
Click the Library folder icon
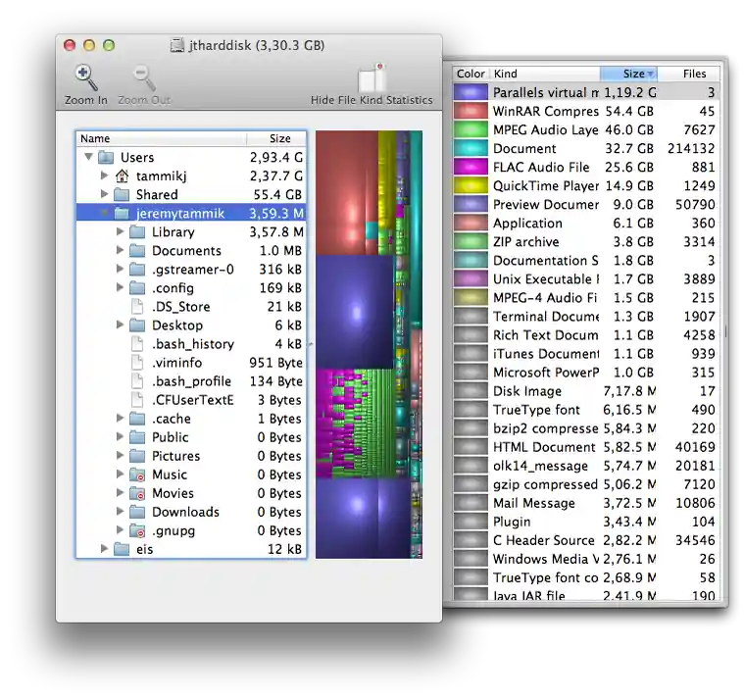137,232
